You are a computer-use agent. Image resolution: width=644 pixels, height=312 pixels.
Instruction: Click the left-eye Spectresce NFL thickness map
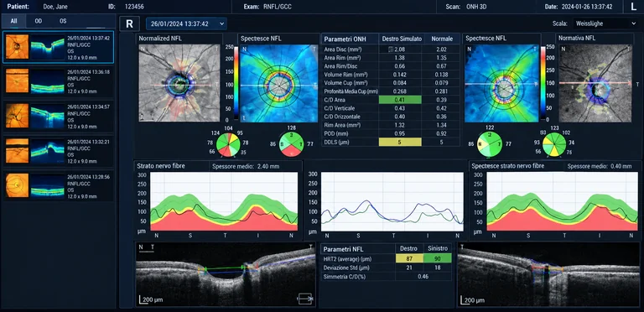tap(501, 83)
